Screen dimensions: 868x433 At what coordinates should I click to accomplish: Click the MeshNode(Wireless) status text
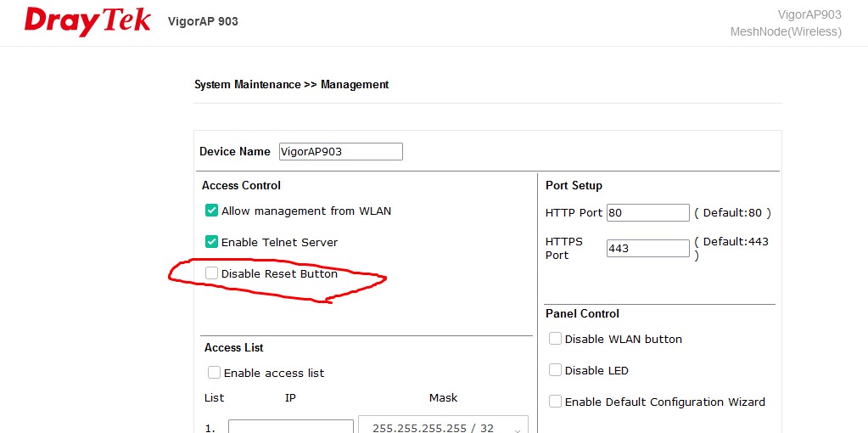tap(785, 31)
